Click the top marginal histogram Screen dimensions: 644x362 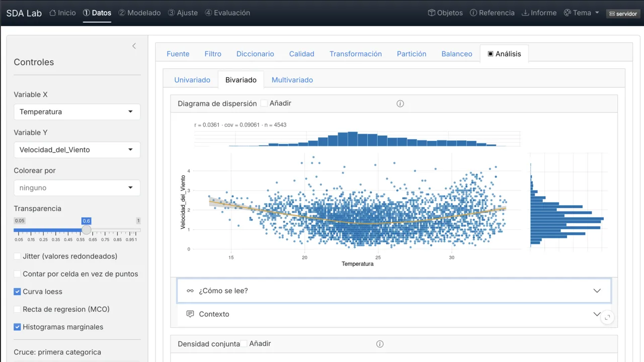357,139
